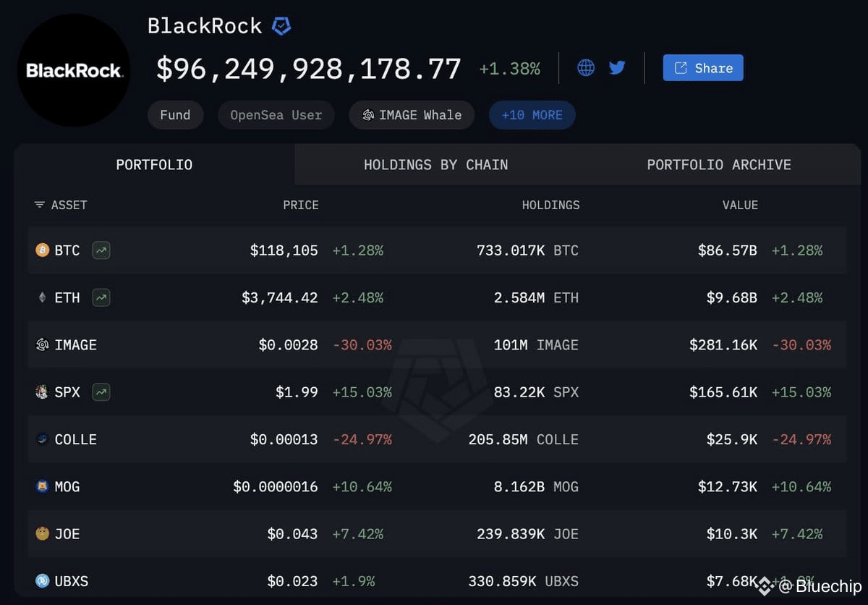
Task: Click the Share button
Action: point(703,68)
